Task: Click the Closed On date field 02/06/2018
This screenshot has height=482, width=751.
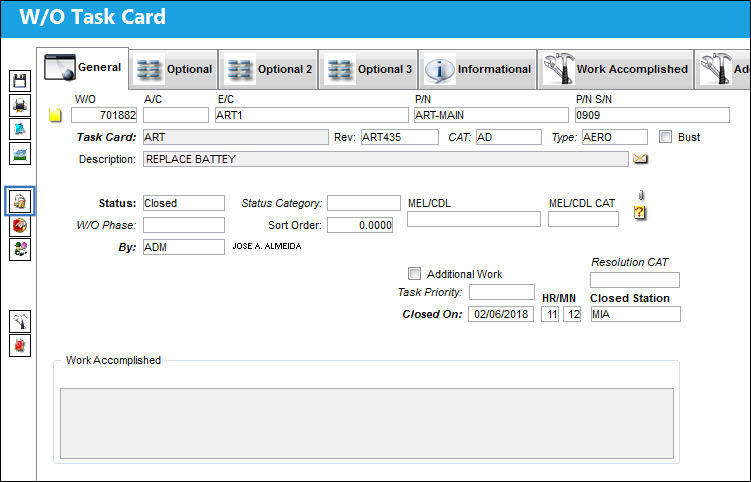Action: click(501, 314)
